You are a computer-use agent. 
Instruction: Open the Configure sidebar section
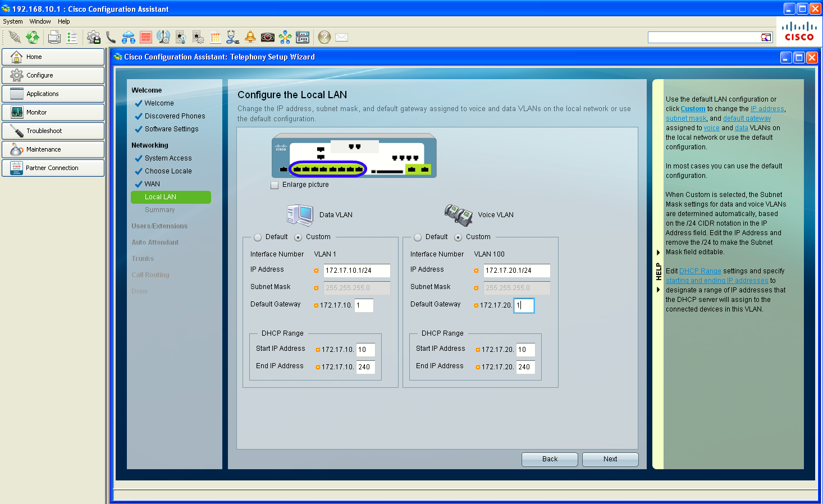[x=53, y=75]
